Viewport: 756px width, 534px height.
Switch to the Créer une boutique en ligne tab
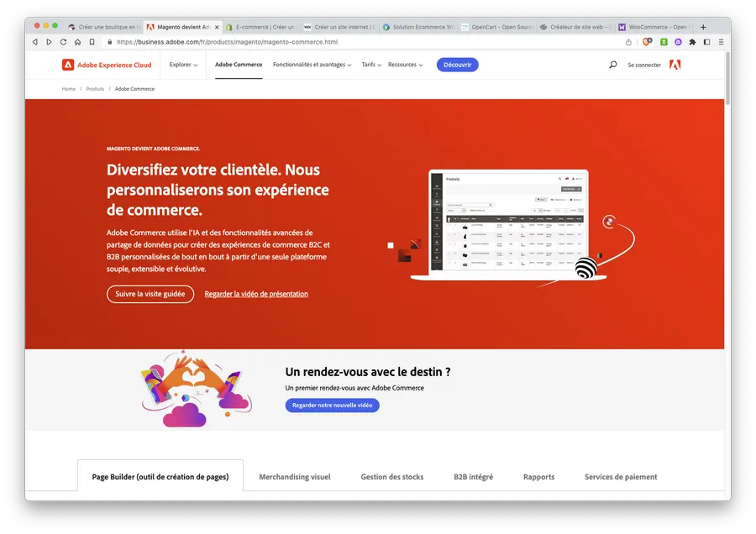point(104,27)
